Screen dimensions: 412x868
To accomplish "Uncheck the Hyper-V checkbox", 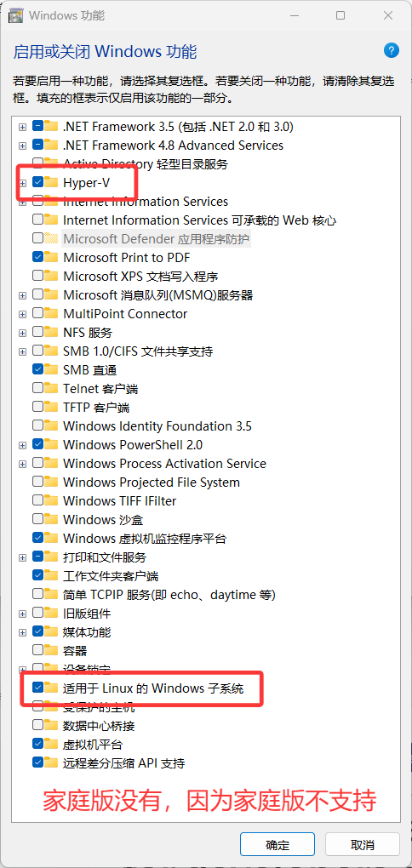I will [x=37, y=182].
